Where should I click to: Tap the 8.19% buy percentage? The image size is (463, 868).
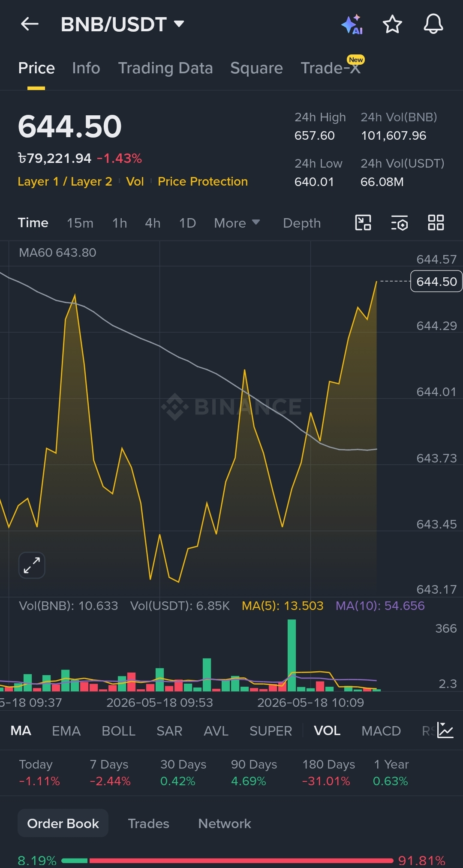click(37, 860)
